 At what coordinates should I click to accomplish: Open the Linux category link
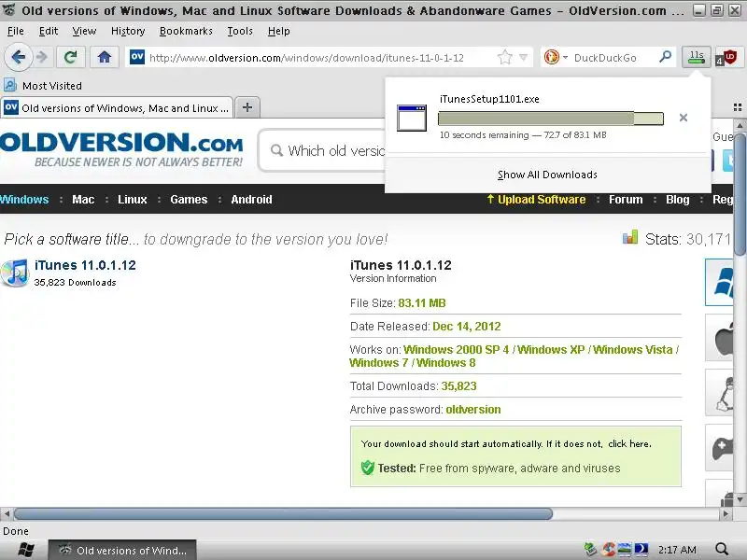tap(133, 199)
